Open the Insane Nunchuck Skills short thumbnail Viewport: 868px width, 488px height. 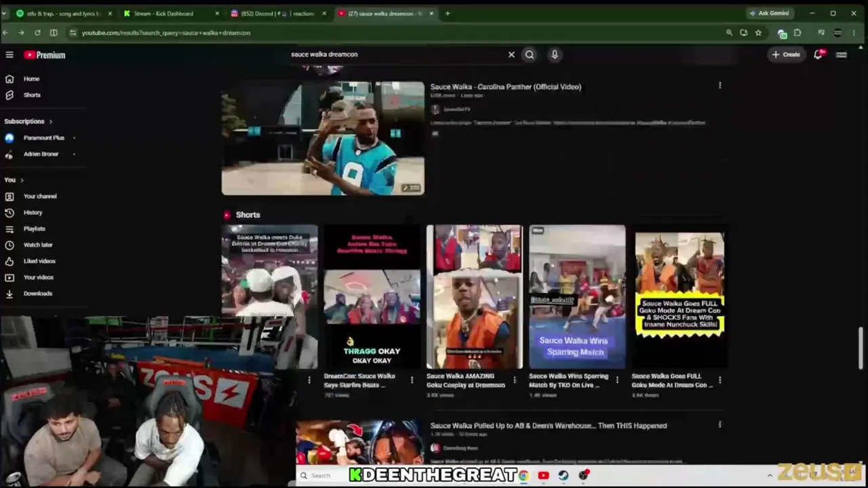(x=679, y=297)
